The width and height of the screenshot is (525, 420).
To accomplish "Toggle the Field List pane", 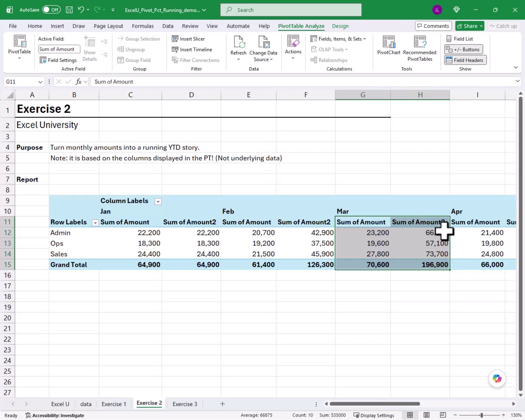I will (460, 39).
